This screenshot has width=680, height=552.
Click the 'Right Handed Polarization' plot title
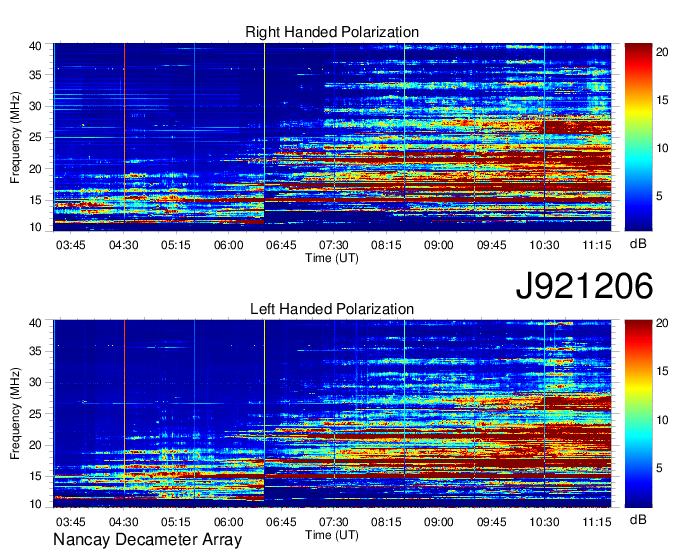[332, 32]
